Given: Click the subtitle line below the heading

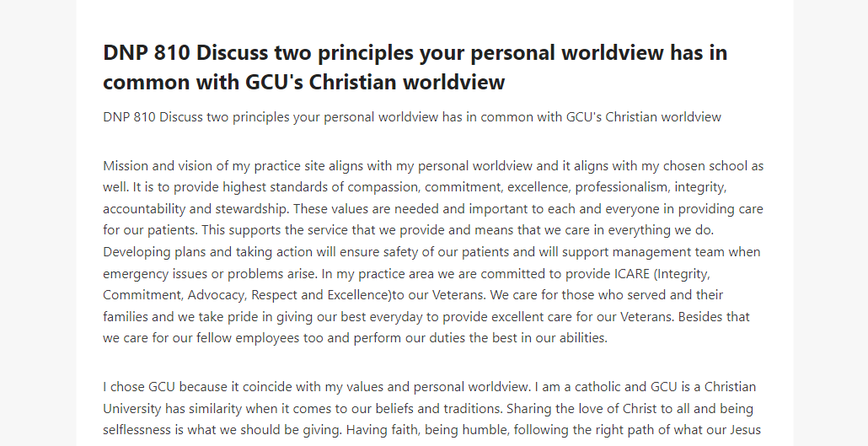Looking at the screenshot, I should coord(412,117).
